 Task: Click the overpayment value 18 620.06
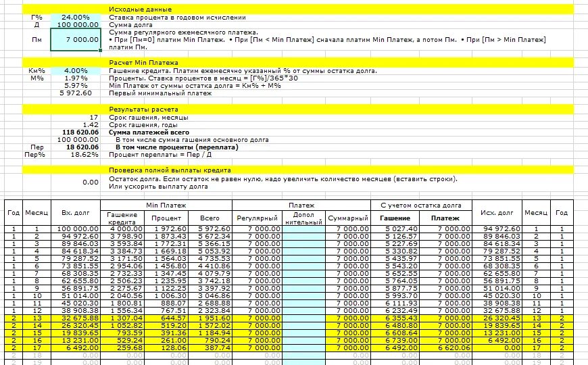point(76,147)
